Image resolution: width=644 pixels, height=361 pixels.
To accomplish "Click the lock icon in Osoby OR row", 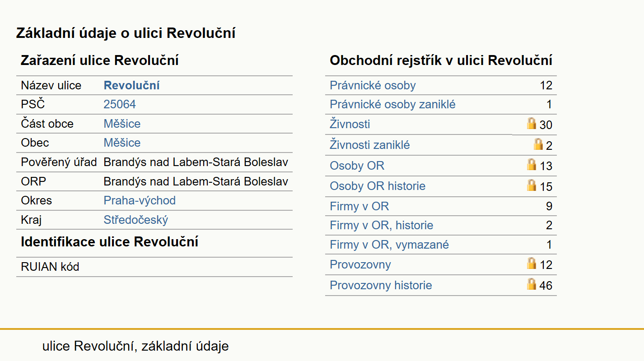I will pos(532,164).
